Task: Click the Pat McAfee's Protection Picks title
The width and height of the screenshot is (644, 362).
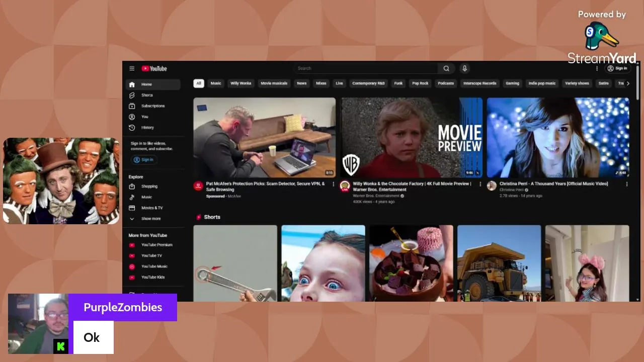Action: pyautogui.click(x=265, y=187)
